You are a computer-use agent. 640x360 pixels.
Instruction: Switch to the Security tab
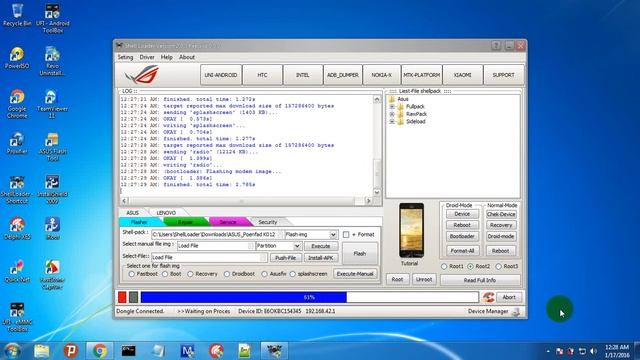[268, 222]
